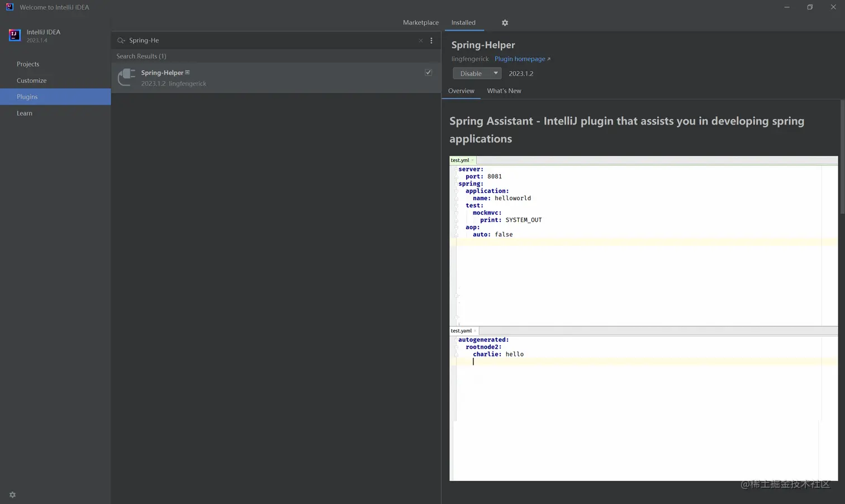Uncheck the Spring-Helper enabled checkbox

429,73
